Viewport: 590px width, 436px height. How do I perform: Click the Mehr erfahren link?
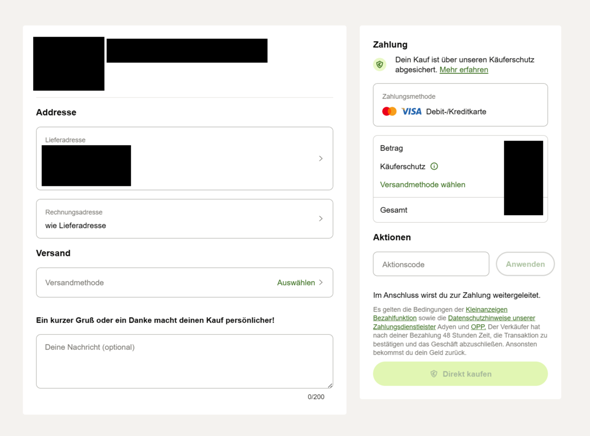click(x=464, y=70)
